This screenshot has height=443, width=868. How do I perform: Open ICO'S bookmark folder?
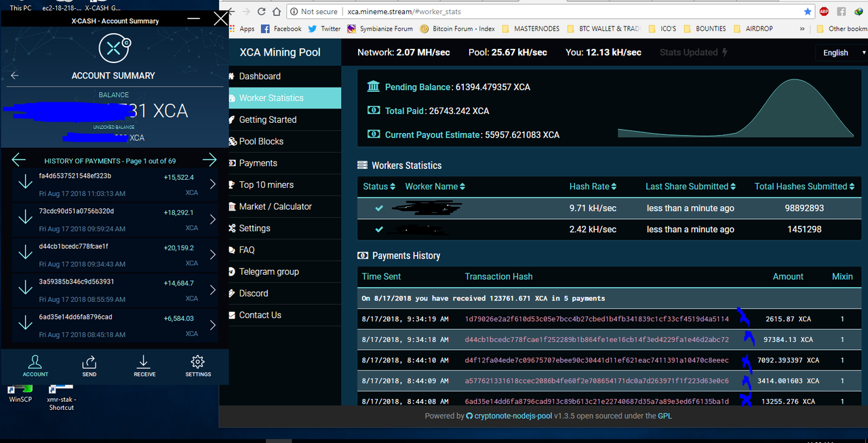[x=661, y=28]
